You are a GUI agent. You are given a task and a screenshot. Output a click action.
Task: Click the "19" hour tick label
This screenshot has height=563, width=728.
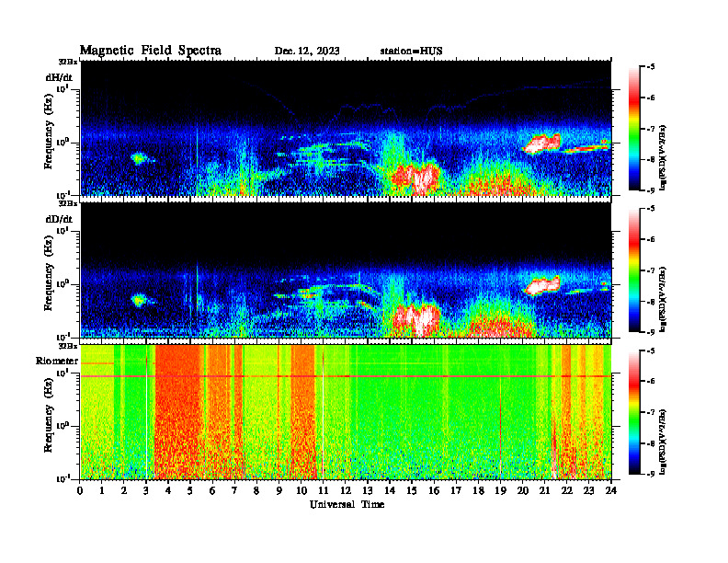(x=500, y=490)
